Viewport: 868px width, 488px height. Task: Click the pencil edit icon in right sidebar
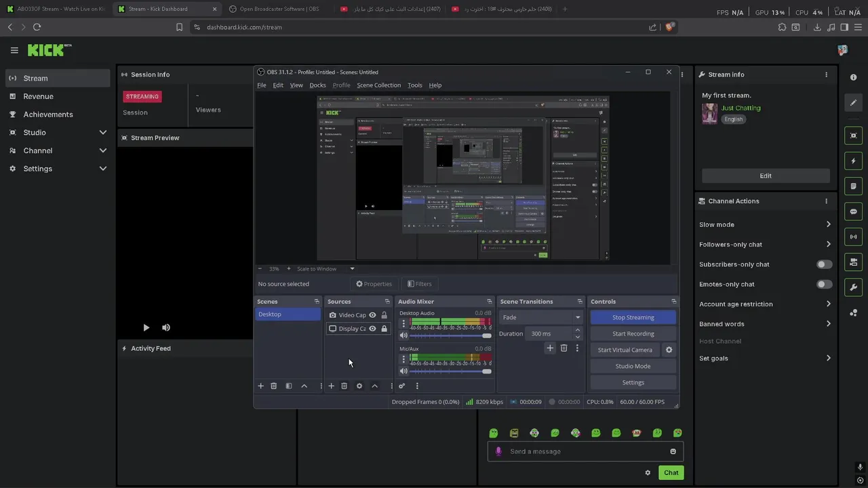[x=853, y=103]
